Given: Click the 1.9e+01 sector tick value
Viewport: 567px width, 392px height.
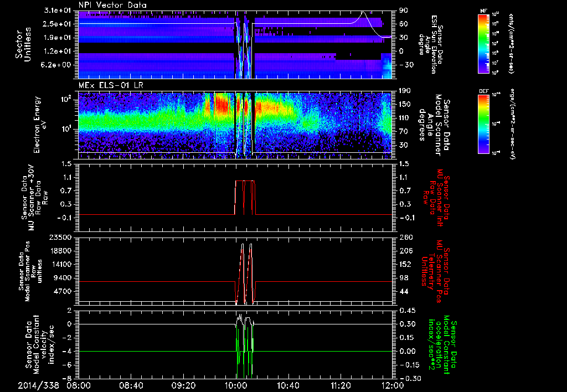Looking at the screenshot, I should (58, 38).
